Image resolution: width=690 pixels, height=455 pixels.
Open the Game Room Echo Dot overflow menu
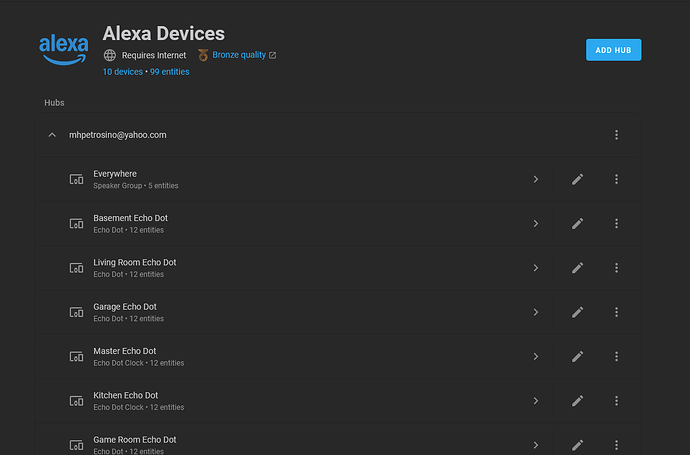pos(616,445)
